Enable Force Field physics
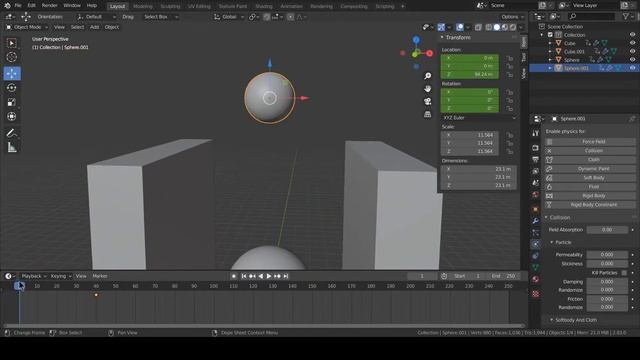The width and height of the screenshot is (640, 360). 590,142
